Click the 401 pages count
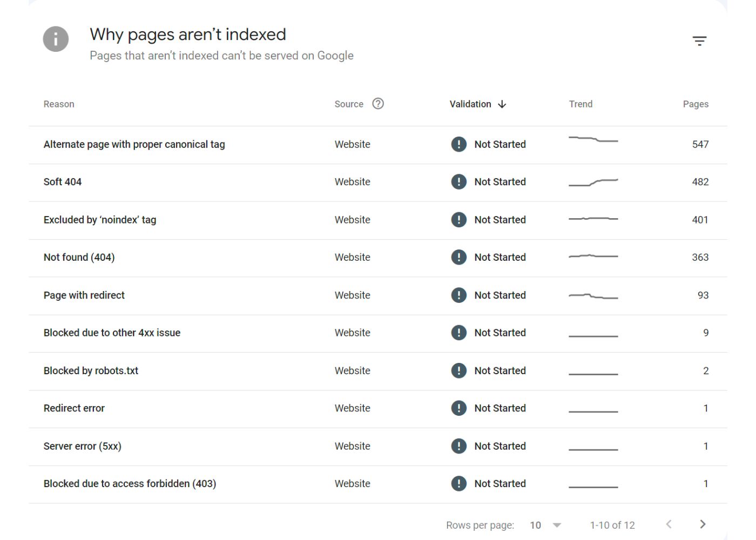 pos(700,220)
